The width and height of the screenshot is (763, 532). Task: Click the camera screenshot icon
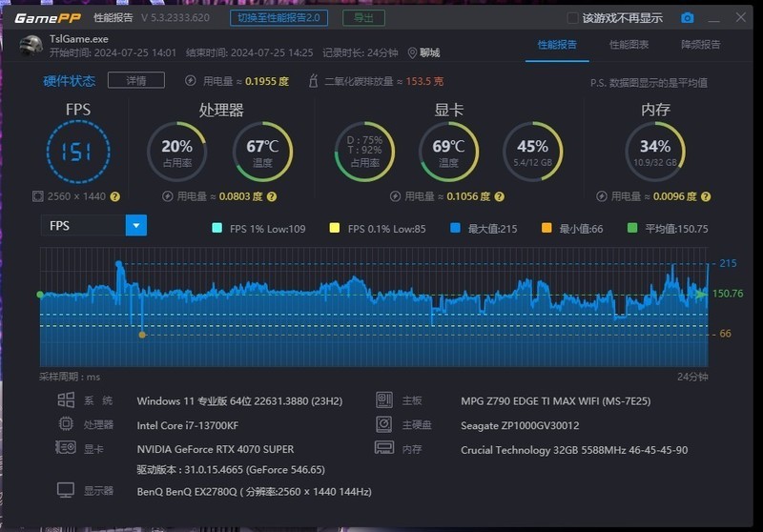coord(687,18)
